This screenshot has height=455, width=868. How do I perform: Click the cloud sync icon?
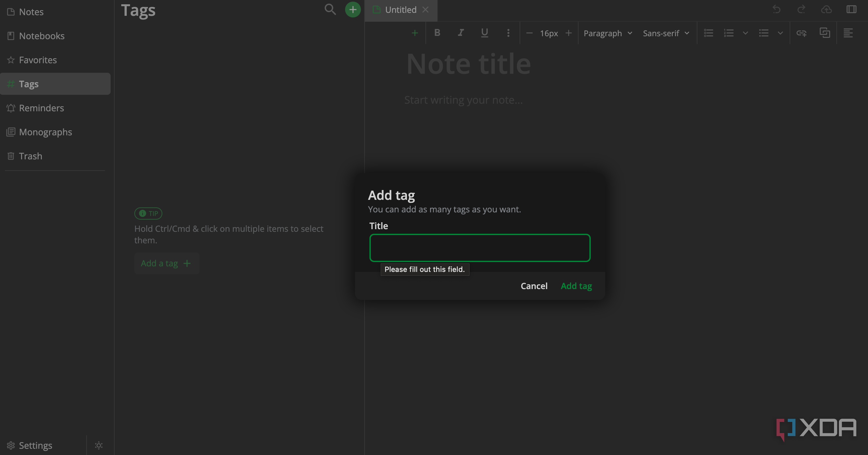pyautogui.click(x=826, y=10)
